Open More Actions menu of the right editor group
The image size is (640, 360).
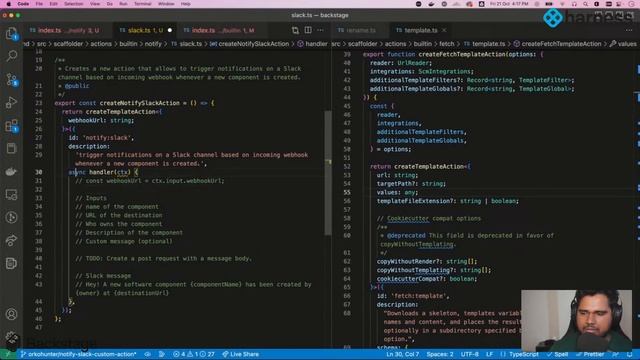click(x=629, y=30)
